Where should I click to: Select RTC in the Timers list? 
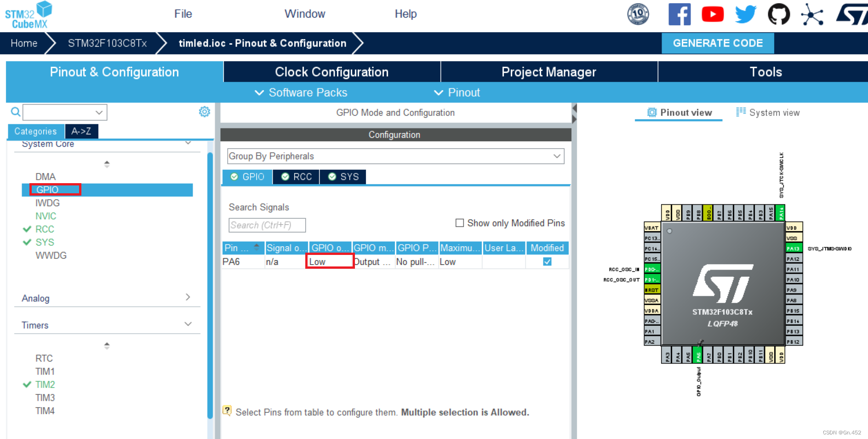click(x=44, y=358)
